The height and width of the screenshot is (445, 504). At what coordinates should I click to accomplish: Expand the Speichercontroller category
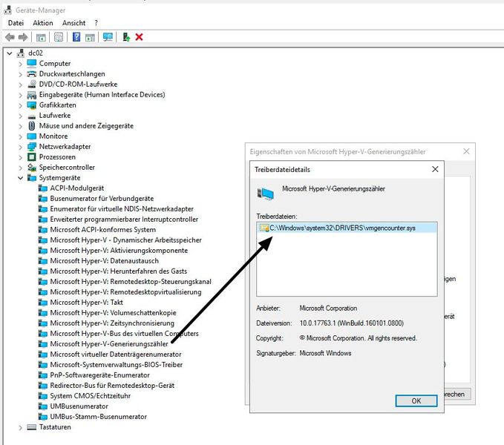click(x=20, y=168)
